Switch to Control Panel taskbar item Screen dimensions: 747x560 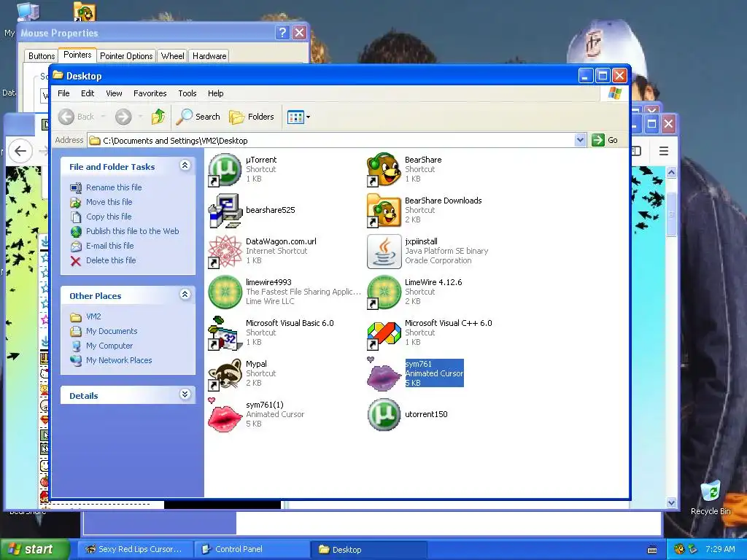pos(252,549)
